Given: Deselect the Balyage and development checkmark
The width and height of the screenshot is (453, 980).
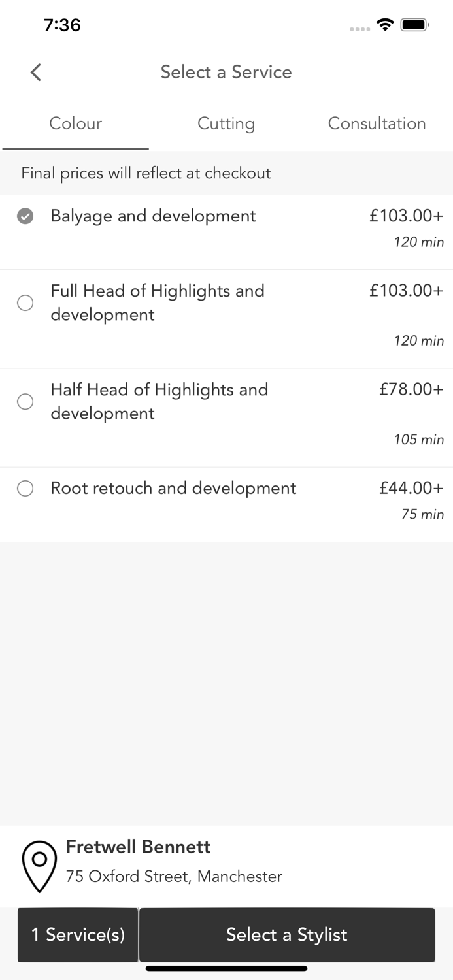Looking at the screenshot, I should [25, 216].
